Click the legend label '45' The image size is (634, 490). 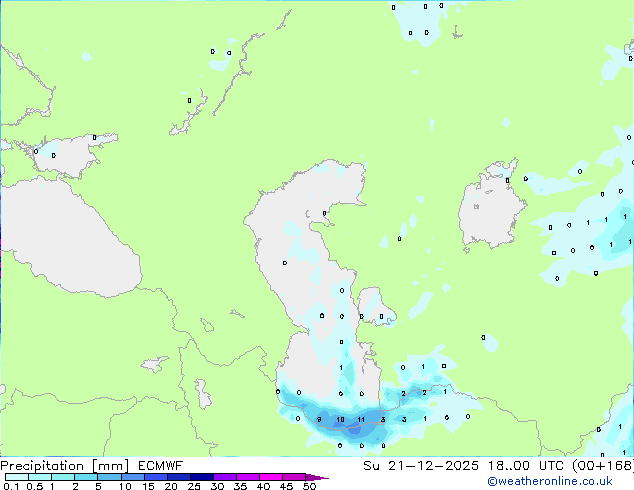[x=286, y=486]
